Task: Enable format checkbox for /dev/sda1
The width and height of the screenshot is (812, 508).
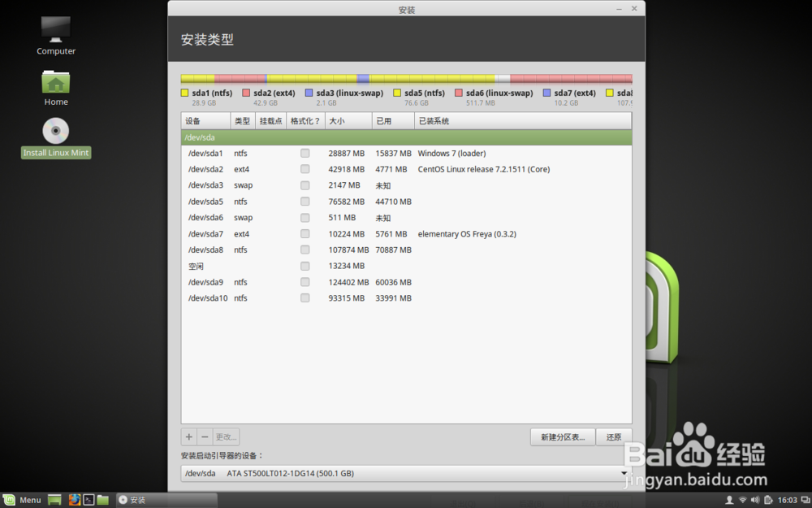Action: (x=304, y=153)
